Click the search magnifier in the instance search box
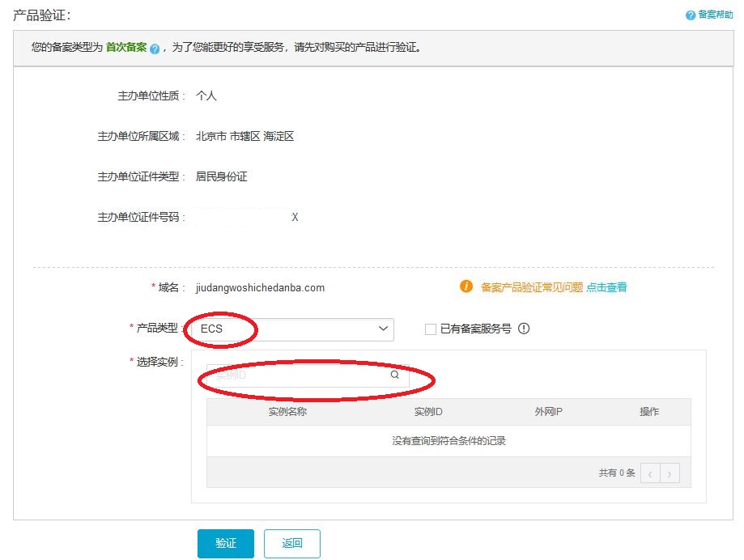The image size is (744, 560). click(394, 375)
